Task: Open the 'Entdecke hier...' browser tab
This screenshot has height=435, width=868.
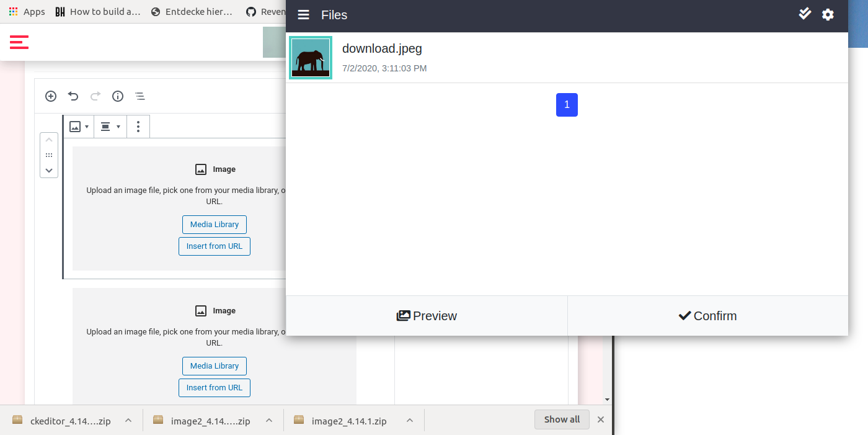Action: click(x=192, y=11)
